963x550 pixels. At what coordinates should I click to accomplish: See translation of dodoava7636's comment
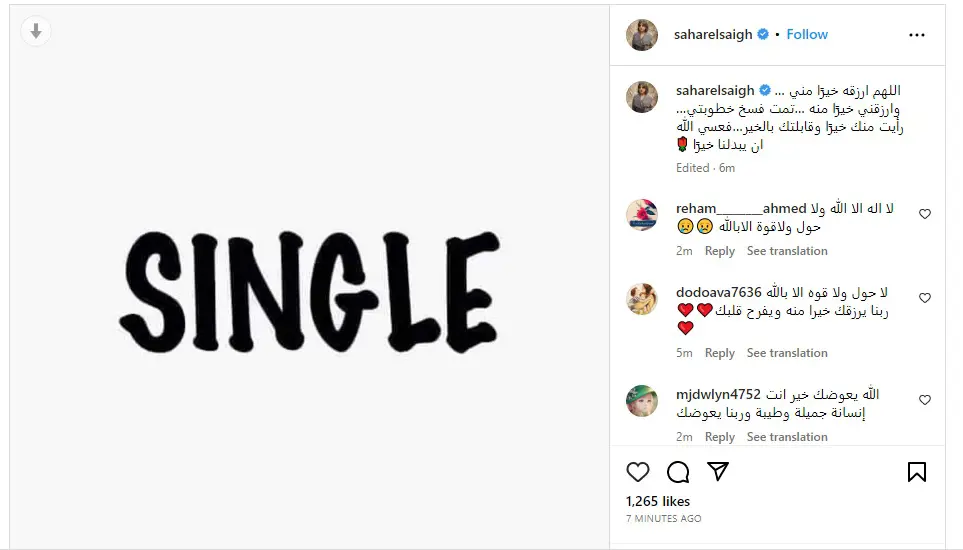tap(787, 353)
